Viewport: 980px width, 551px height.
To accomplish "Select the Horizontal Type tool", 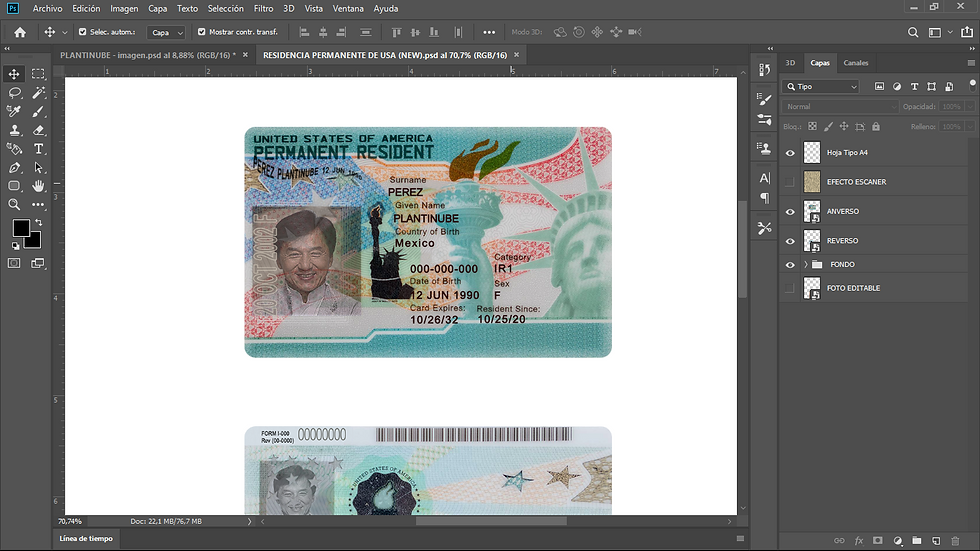I will (x=38, y=149).
